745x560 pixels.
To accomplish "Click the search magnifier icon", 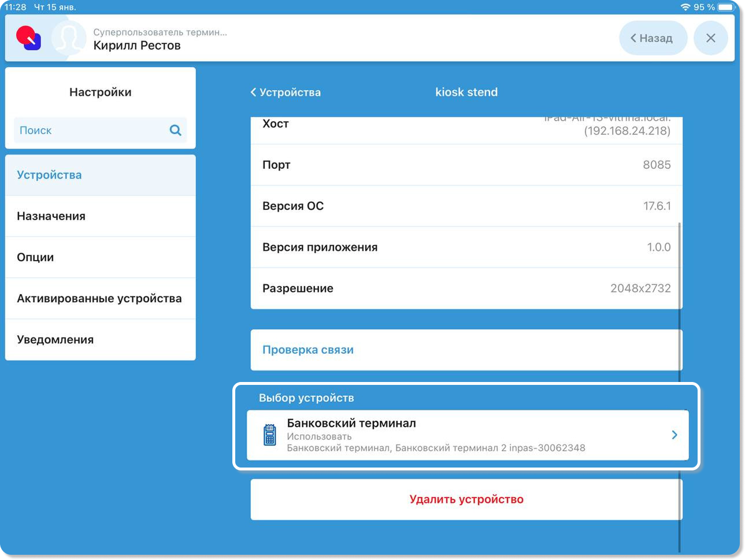I will point(175,130).
